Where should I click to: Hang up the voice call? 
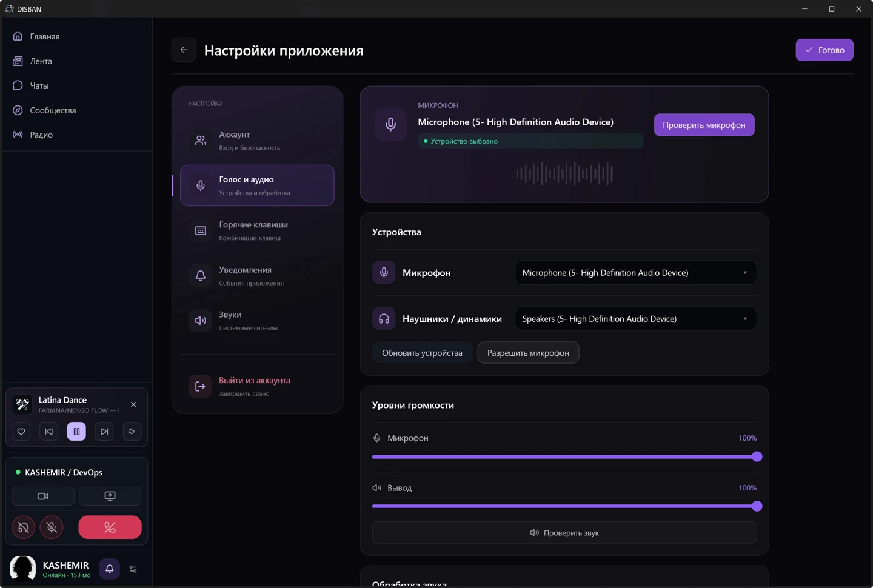[110, 527]
